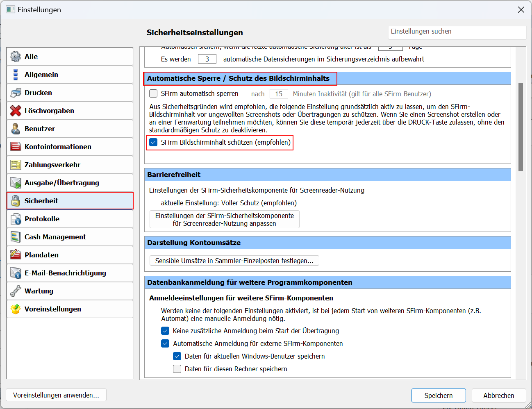Viewport: 532px width, 409px height.
Task: Close the Einstellungen dialog window
Action: (521, 9)
